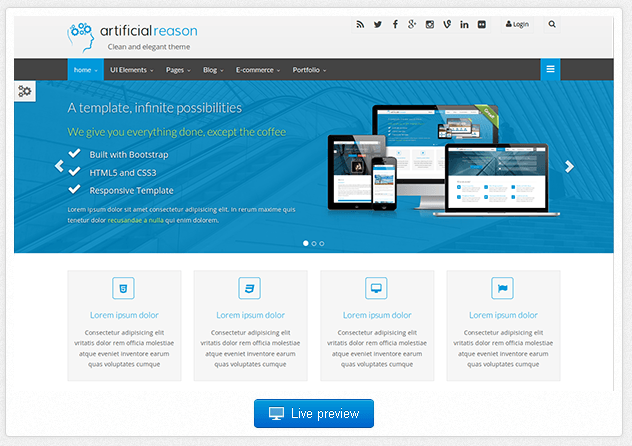The image size is (632, 446).
Task: Click the artificial reason logo
Action: [133, 36]
